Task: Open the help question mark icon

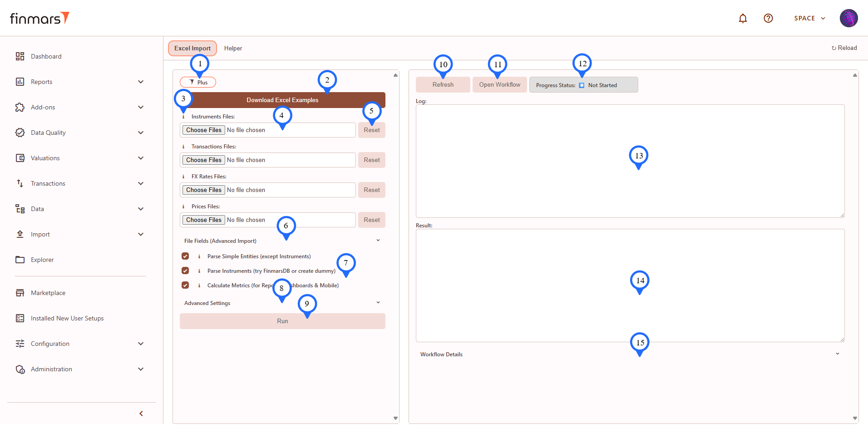Action: pyautogui.click(x=768, y=18)
